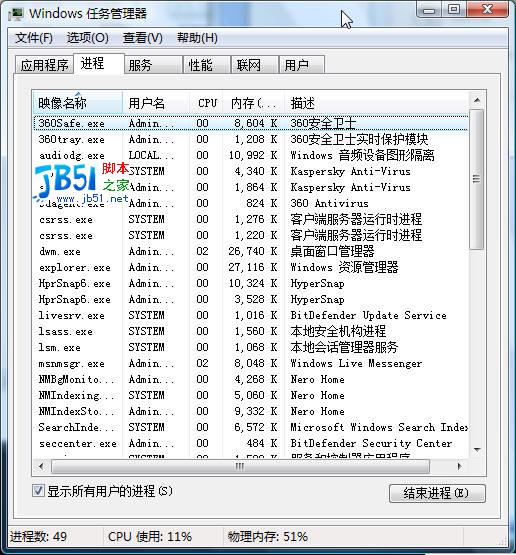Click the 结束进程(E) button
516x555 pixels.
click(437, 493)
